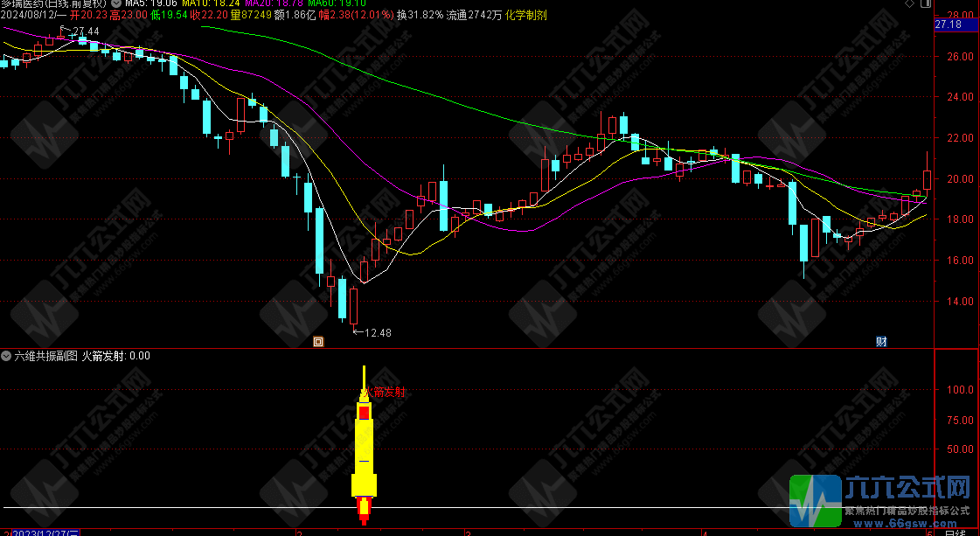
Task: Click the 低19.54 low price value
Action: (x=169, y=14)
